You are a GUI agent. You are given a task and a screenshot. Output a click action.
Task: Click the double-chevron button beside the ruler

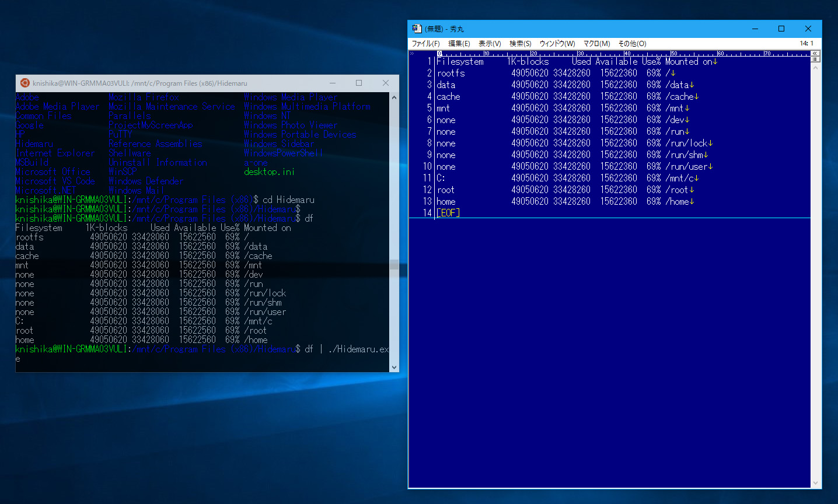[815, 53]
